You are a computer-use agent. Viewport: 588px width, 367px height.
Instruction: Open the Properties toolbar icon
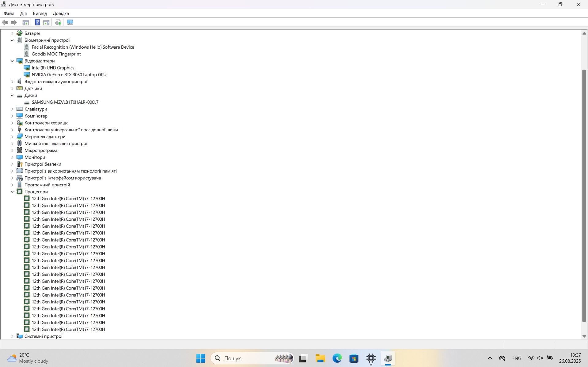pyautogui.click(x=46, y=22)
